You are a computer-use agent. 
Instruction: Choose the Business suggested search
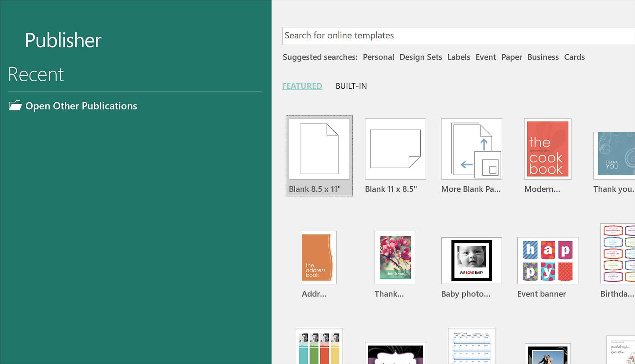tap(543, 57)
